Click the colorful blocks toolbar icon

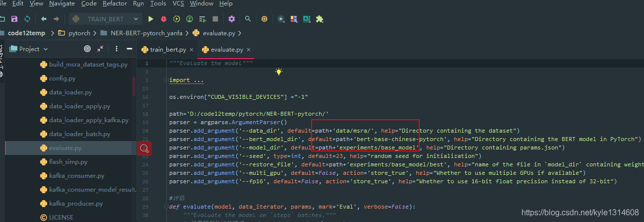294,19
